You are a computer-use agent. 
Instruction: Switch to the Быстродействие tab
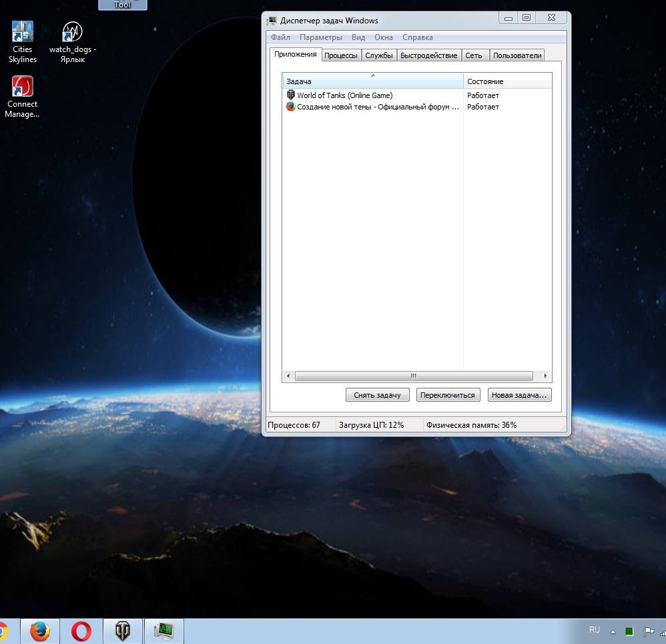click(428, 55)
